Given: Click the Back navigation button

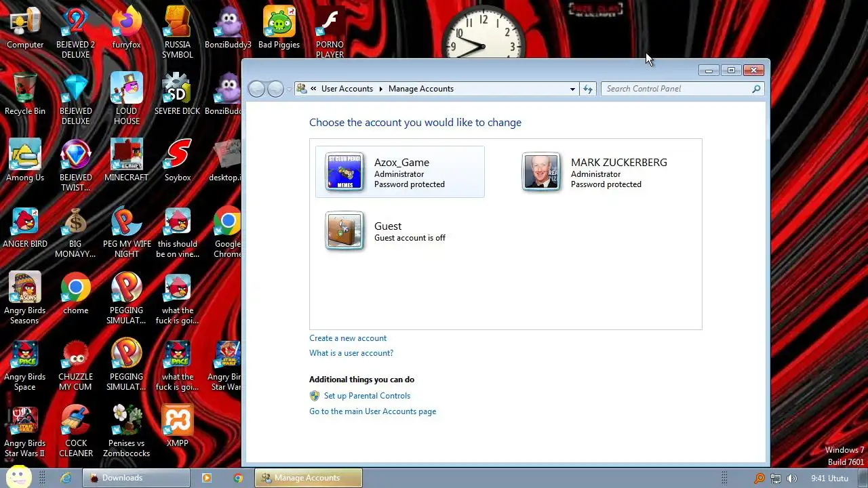Looking at the screenshot, I should [x=256, y=89].
